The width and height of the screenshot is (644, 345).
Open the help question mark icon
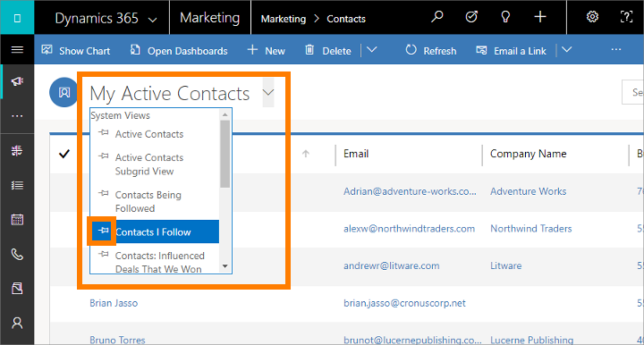click(626, 17)
